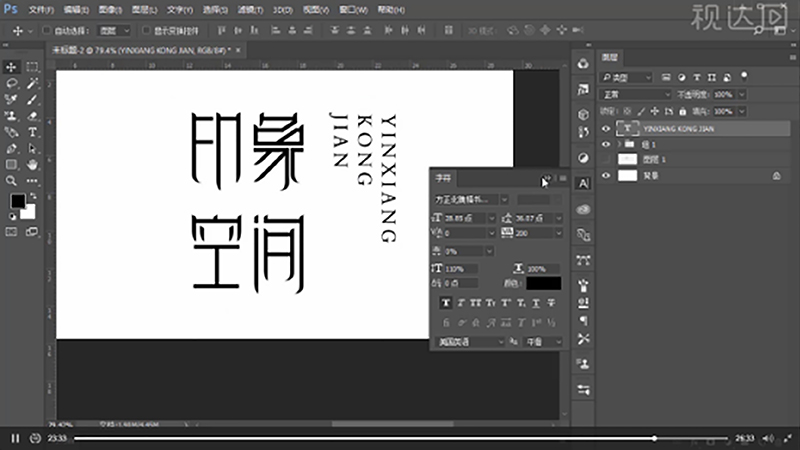The width and height of the screenshot is (800, 450).
Task: Mute the video volume
Action: (x=768, y=438)
